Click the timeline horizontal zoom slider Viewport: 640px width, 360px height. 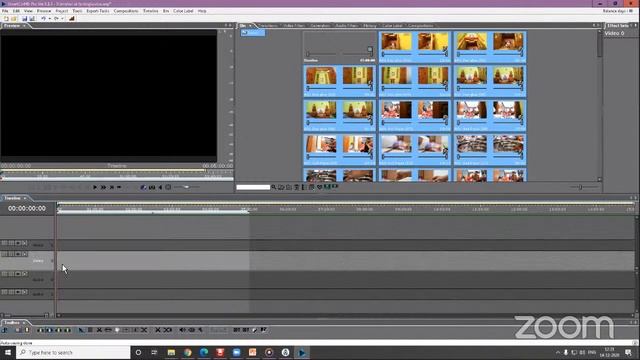25,316
